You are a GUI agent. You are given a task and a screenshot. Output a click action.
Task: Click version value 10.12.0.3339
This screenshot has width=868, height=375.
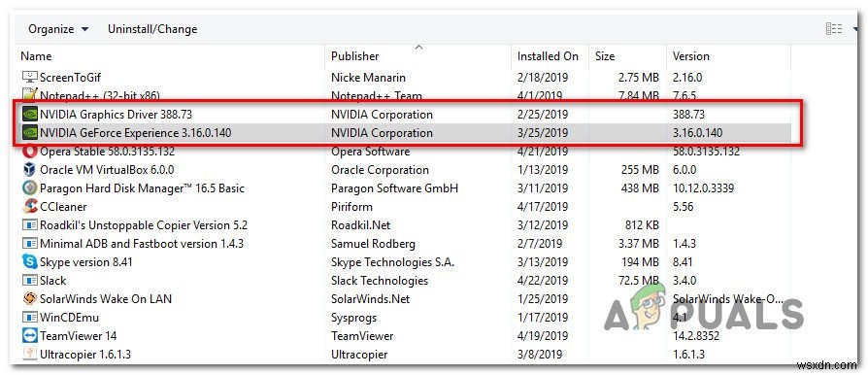pos(703,188)
